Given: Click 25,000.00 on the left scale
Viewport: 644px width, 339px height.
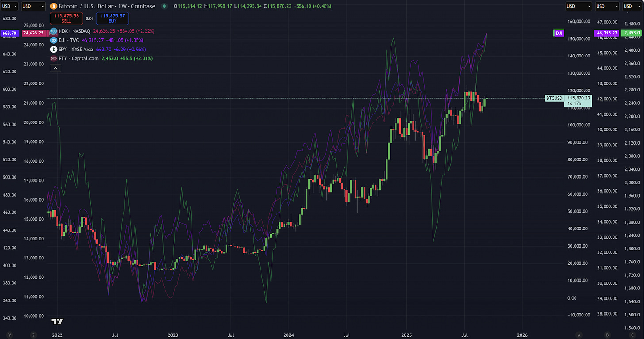Looking at the screenshot, I should click(34, 25).
